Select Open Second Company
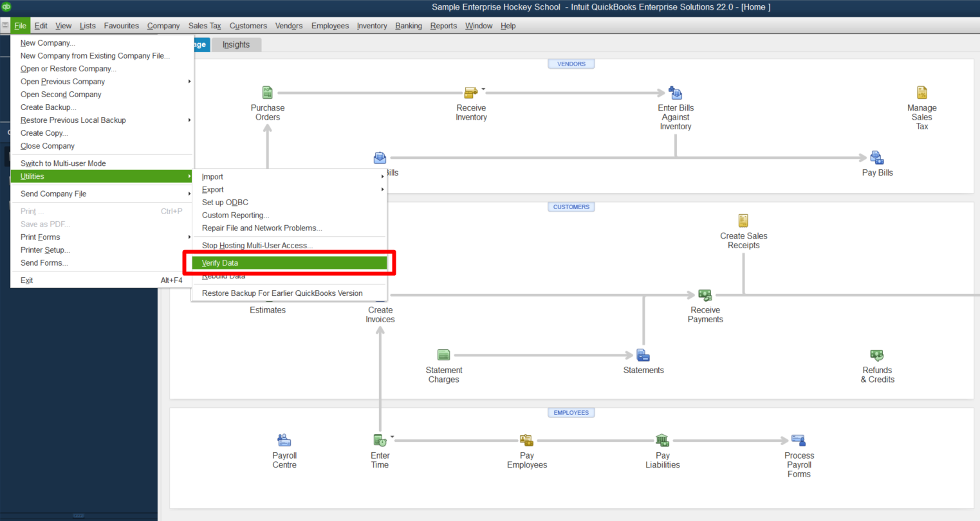 click(x=102, y=95)
